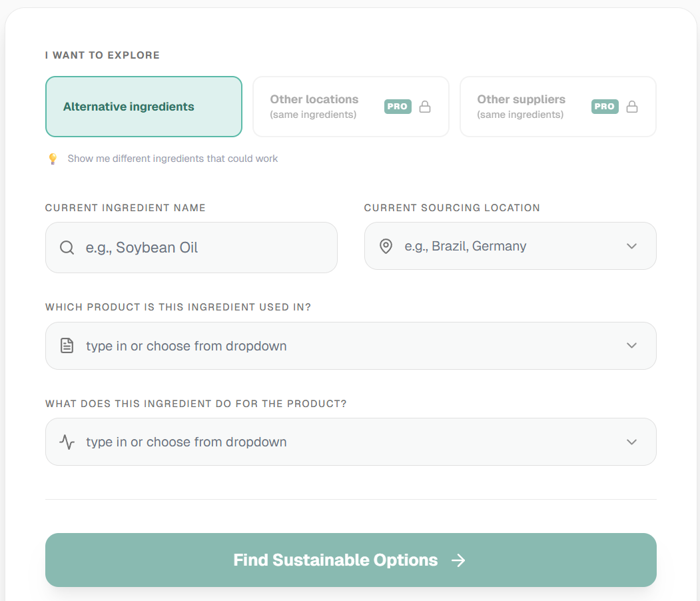Click the arrow on Find Sustainable Options

point(458,560)
